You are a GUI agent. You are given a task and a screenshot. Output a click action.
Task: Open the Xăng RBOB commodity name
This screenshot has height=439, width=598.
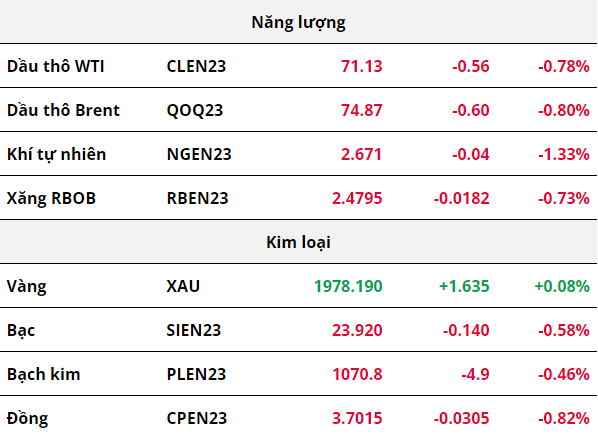pos(51,198)
